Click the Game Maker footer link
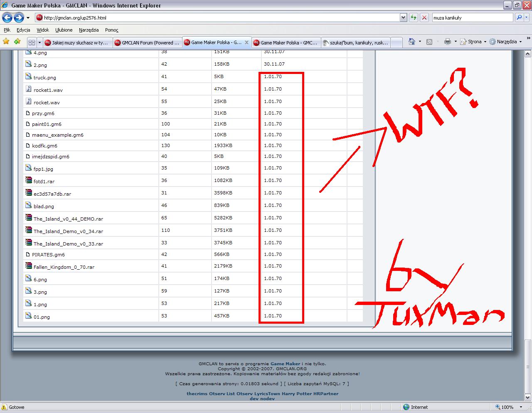The height and width of the screenshot is (413, 532). 285,364
